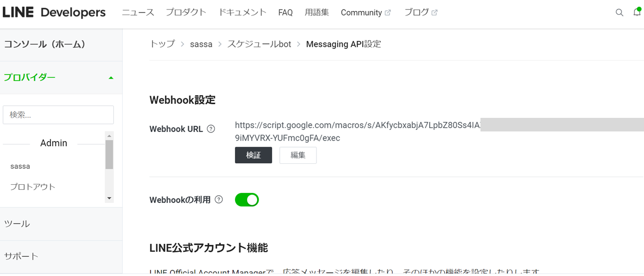Open the ドキュメント menu
Screen dimensions: 644x276
(243, 13)
